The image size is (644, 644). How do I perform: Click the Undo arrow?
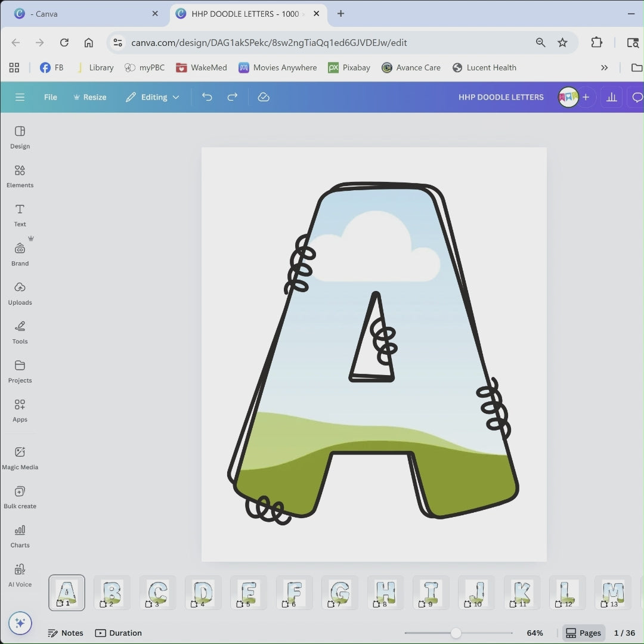pyautogui.click(x=207, y=97)
